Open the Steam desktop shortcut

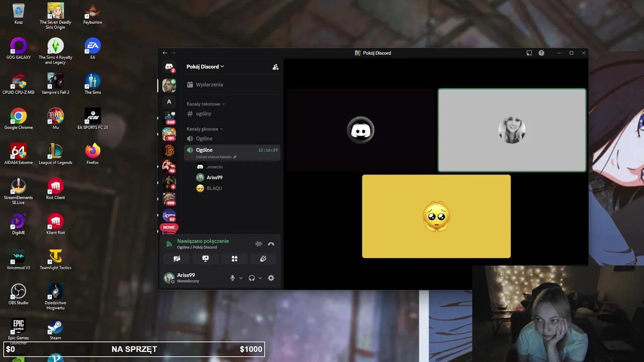click(x=55, y=330)
